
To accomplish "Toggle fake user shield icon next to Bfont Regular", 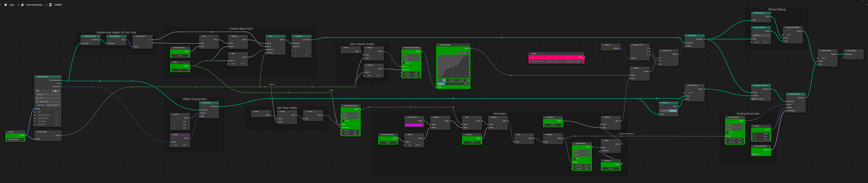I will point(53,91).
